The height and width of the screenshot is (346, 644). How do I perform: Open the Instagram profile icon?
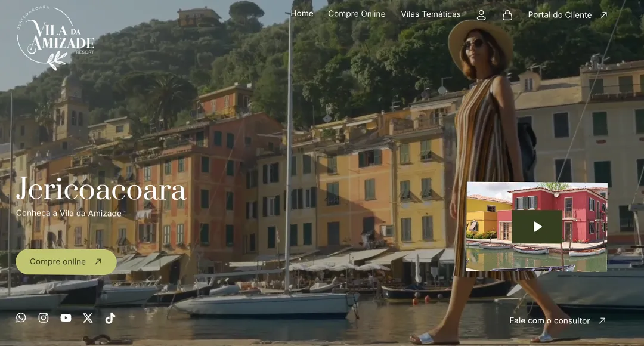click(44, 318)
